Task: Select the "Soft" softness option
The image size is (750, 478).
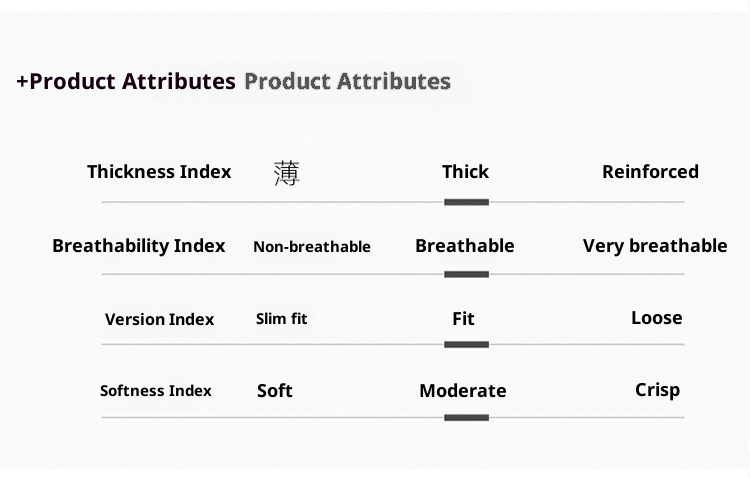Action: (x=275, y=390)
